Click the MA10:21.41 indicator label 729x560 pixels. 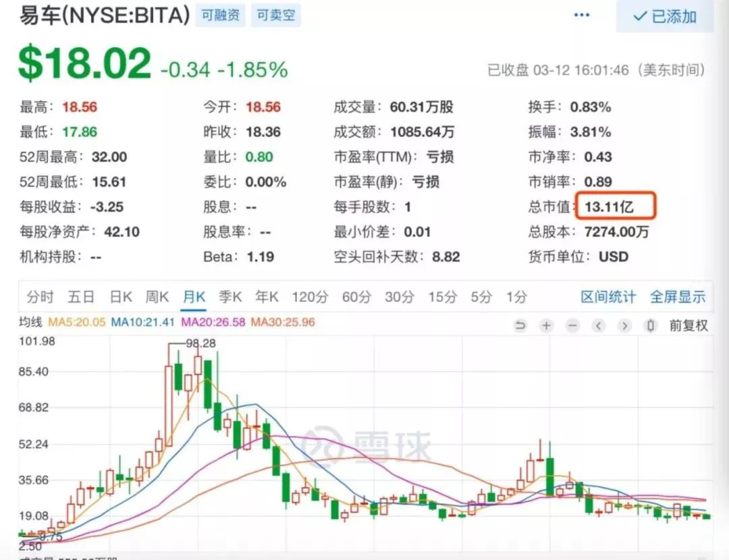tap(142, 322)
